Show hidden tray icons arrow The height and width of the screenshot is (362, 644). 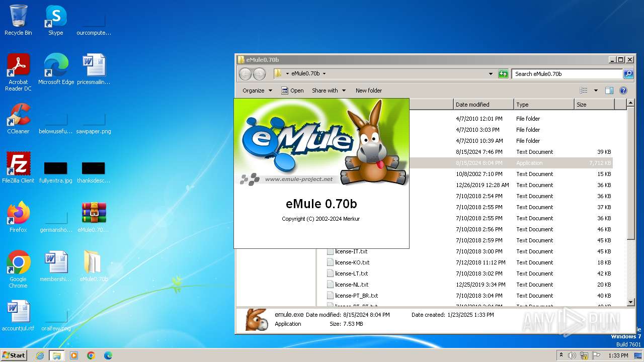pyautogui.click(x=561, y=355)
